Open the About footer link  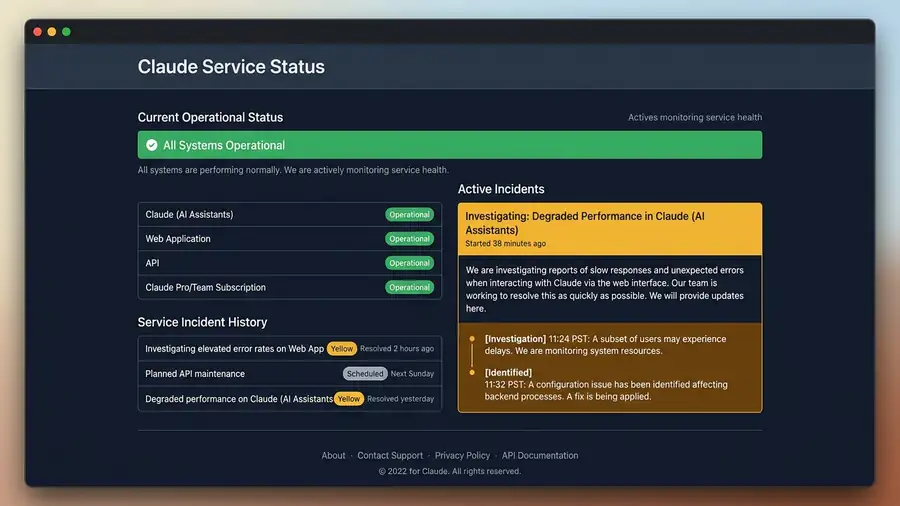(333, 456)
